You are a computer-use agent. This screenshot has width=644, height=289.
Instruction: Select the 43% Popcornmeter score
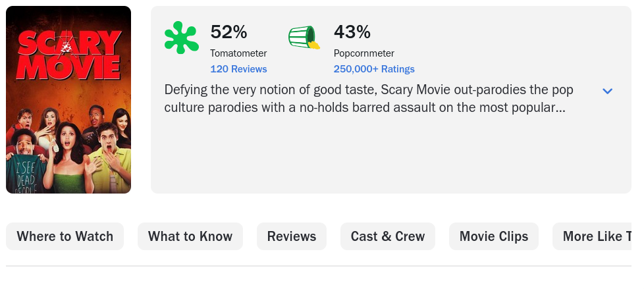(x=352, y=32)
